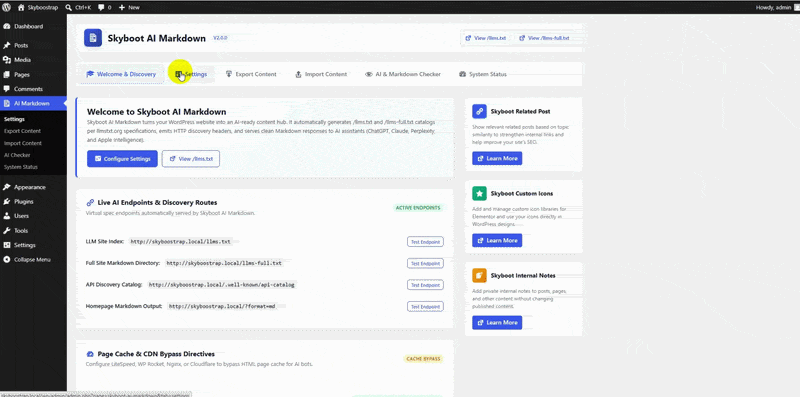
Task: Click the llms.txt URL text
Action: point(181,241)
